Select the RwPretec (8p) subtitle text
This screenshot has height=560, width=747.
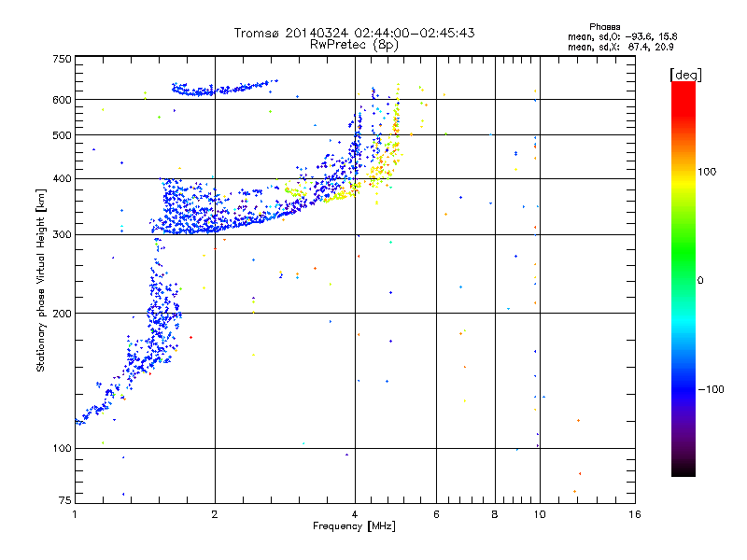[x=354, y=45]
